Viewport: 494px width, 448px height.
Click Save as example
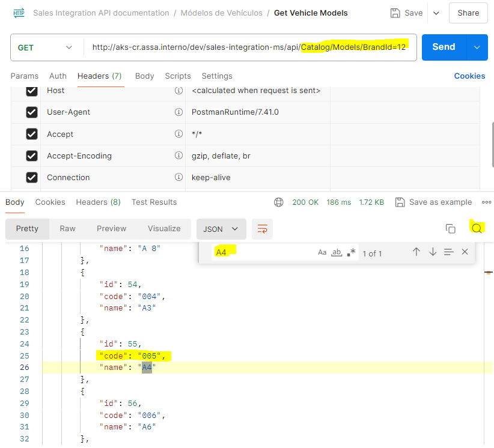coord(441,202)
